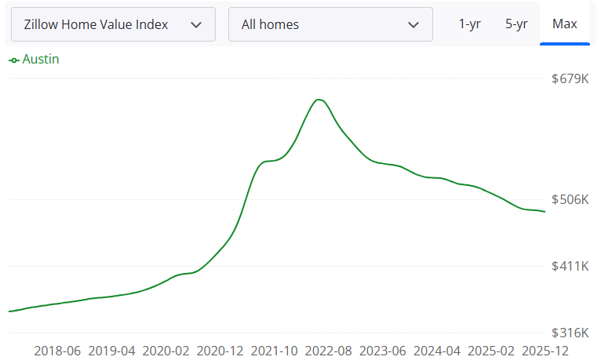
Task: Click the 2024-04 x-axis date label
Action: point(437,350)
